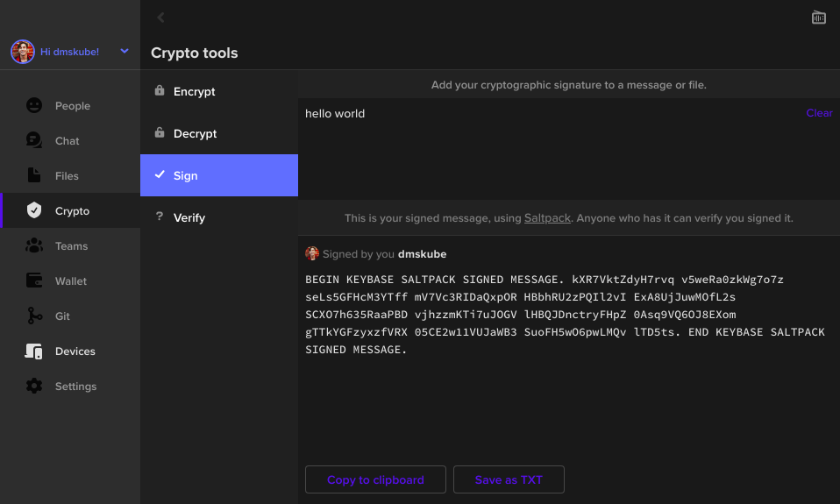840x504 pixels.
Task: Open the People section icon
Action: point(33,105)
